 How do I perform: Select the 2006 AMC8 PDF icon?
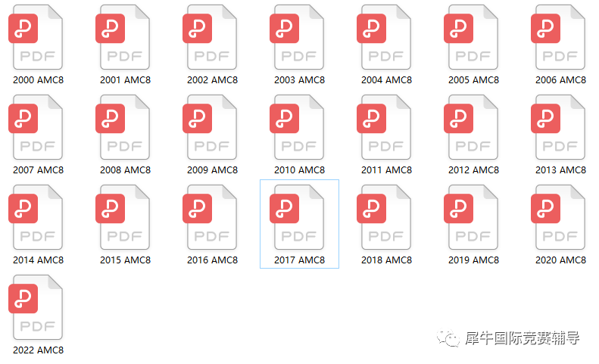point(558,37)
